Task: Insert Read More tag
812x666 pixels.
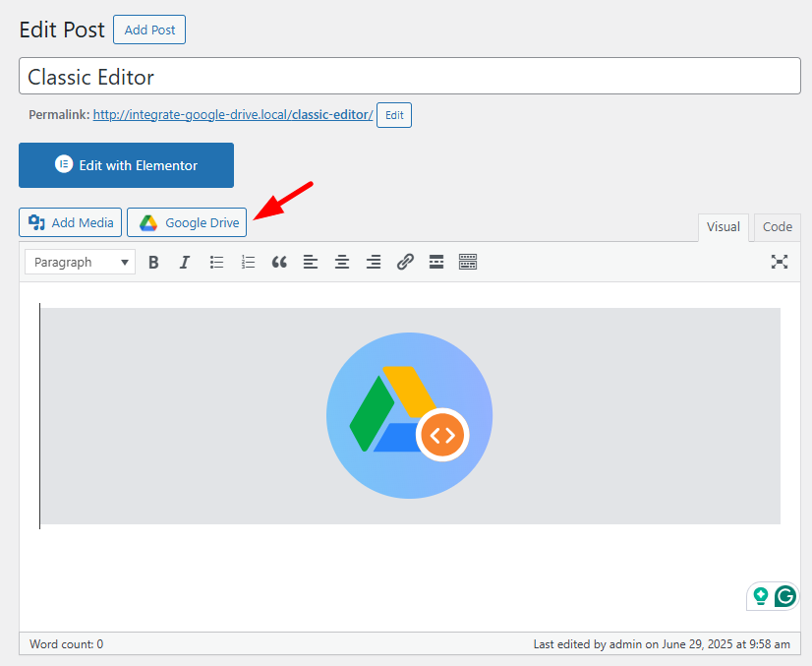Action: tap(436, 263)
